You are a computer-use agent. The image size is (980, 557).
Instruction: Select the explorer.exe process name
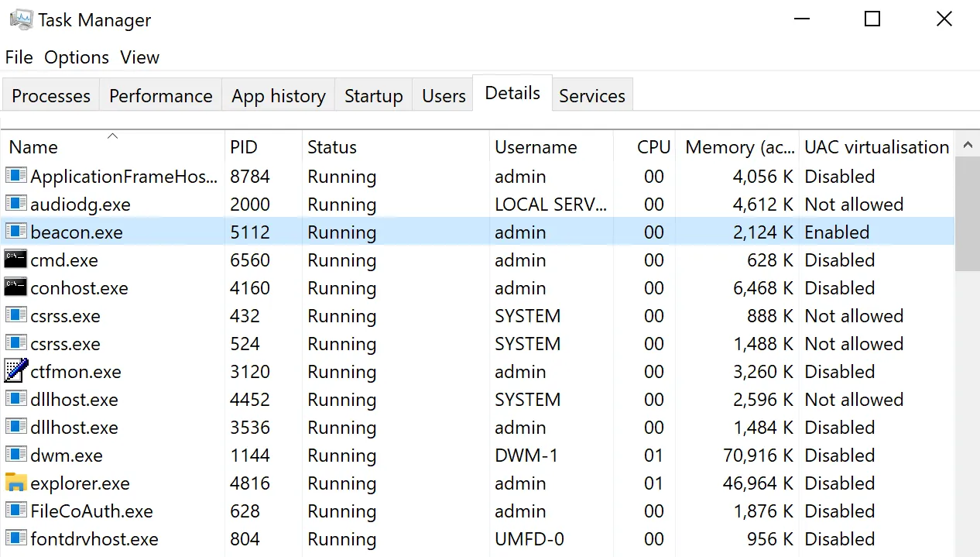pyautogui.click(x=81, y=483)
